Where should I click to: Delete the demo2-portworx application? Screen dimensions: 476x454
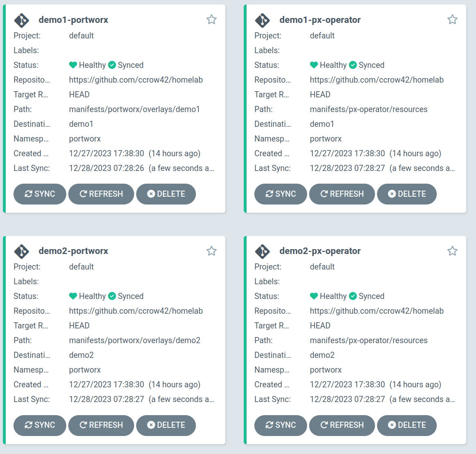click(x=166, y=425)
